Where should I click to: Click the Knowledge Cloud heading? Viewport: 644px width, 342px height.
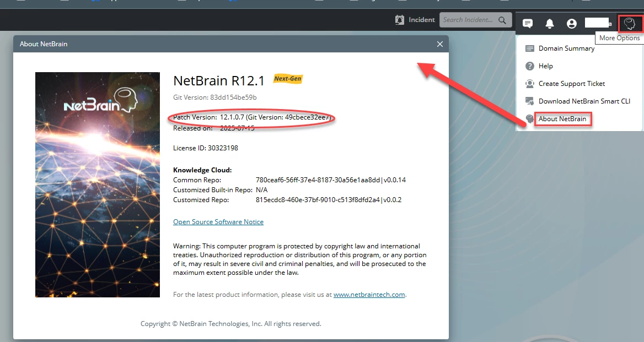click(x=202, y=170)
